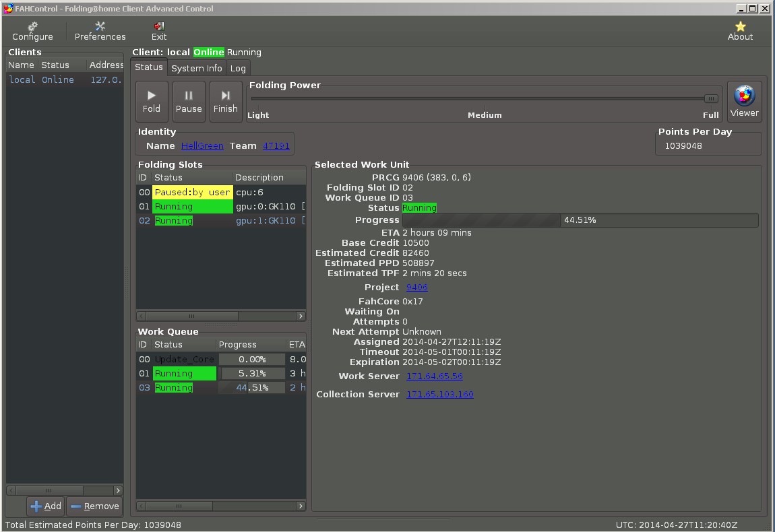Sort clients by Name column
The image size is (775, 532).
(x=22, y=65)
